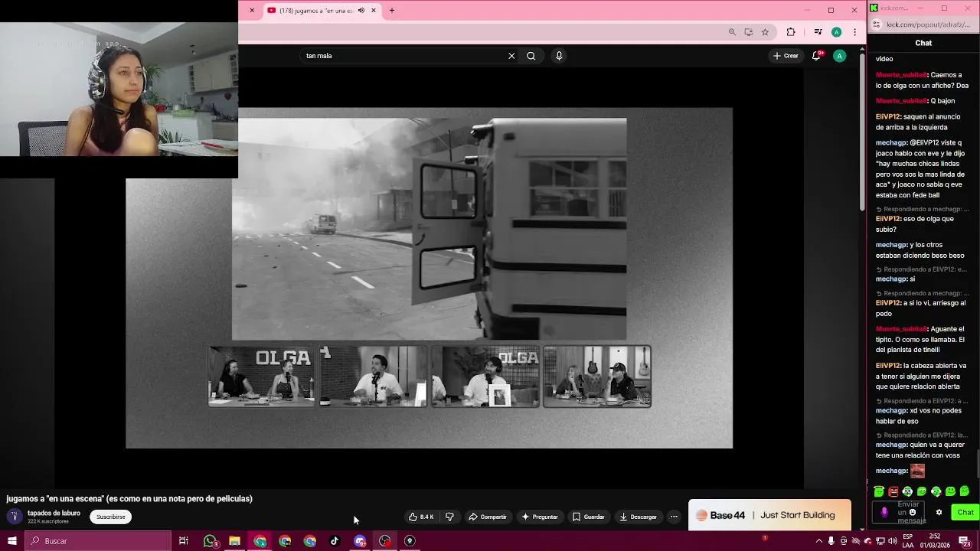Open Chrome media controls icon

[x=818, y=32]
